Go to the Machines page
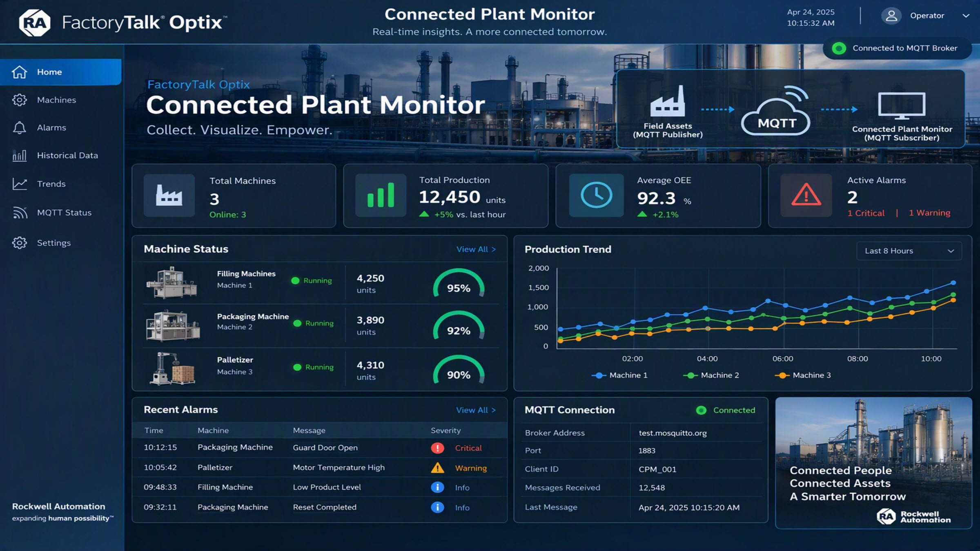The width and height of the screenshot is (980, 551). (x=56, y=100)
